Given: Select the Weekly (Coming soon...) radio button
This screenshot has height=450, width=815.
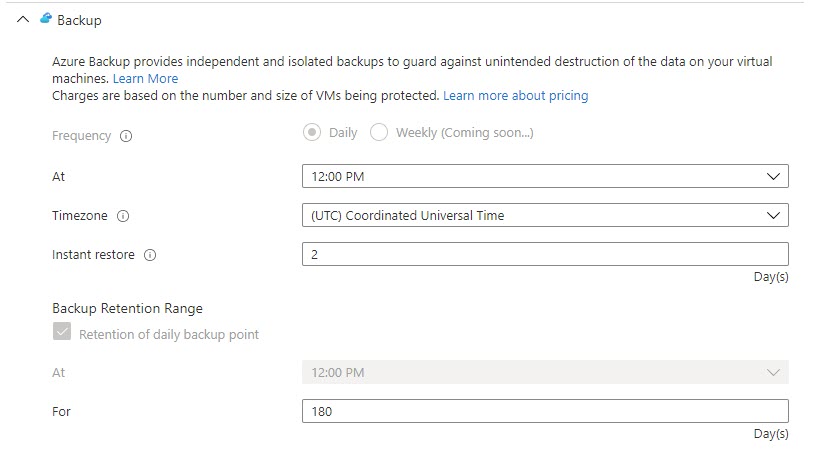Looking at the screenshot, I should coord(379,133).
